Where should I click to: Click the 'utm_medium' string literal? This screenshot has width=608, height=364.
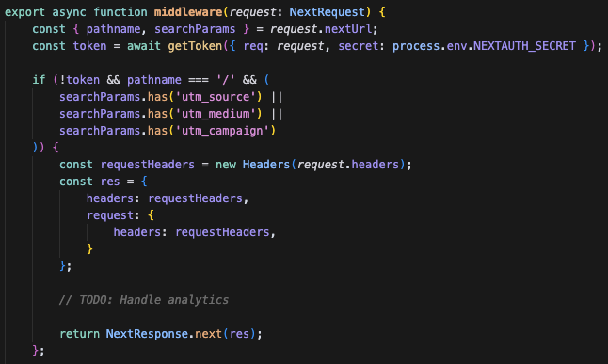click(216, 114)
